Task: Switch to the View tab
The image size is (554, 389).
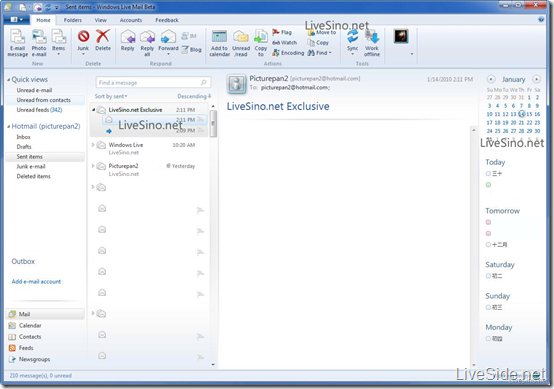Action: 101,20
